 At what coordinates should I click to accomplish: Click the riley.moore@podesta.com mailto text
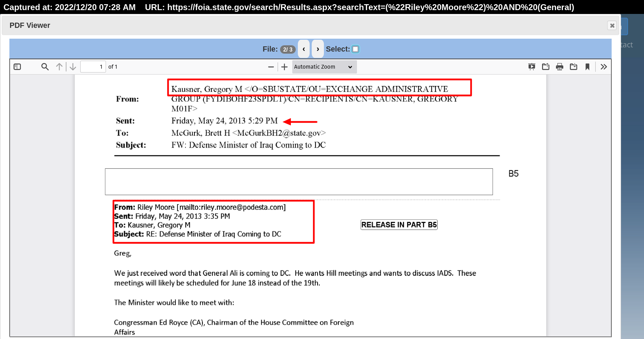(x=231, y=207)
